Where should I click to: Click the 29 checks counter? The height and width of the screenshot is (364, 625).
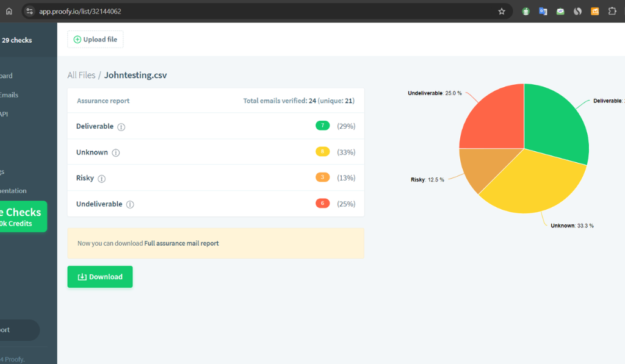coord(16,40)
